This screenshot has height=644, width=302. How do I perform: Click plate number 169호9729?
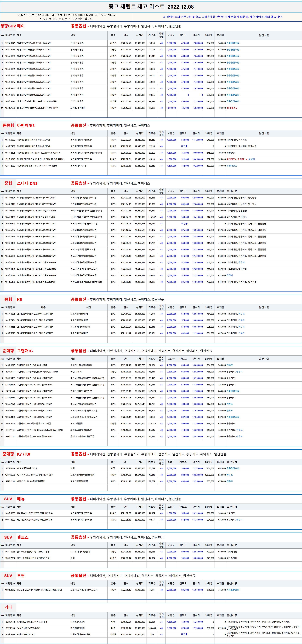point(10,634)
